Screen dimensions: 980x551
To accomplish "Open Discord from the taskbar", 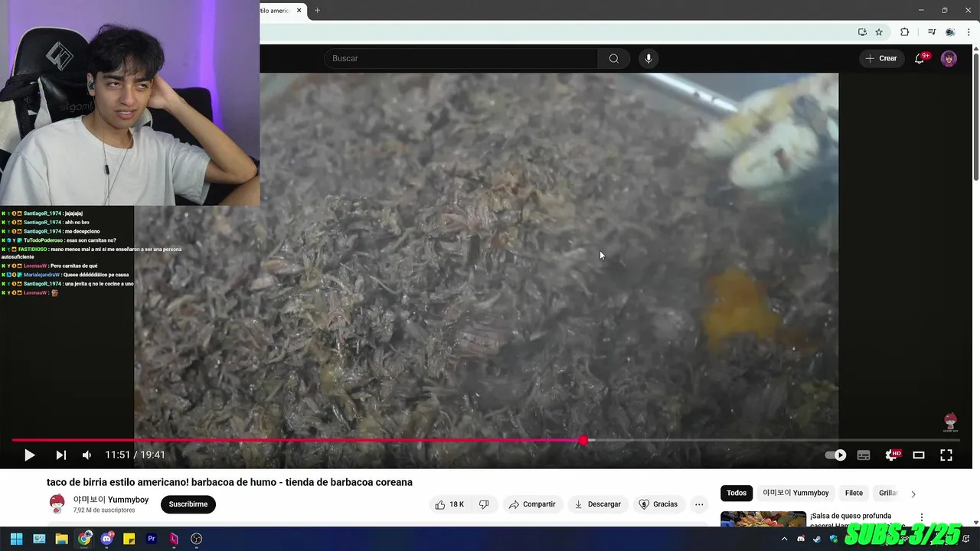I will click(107, 539).
